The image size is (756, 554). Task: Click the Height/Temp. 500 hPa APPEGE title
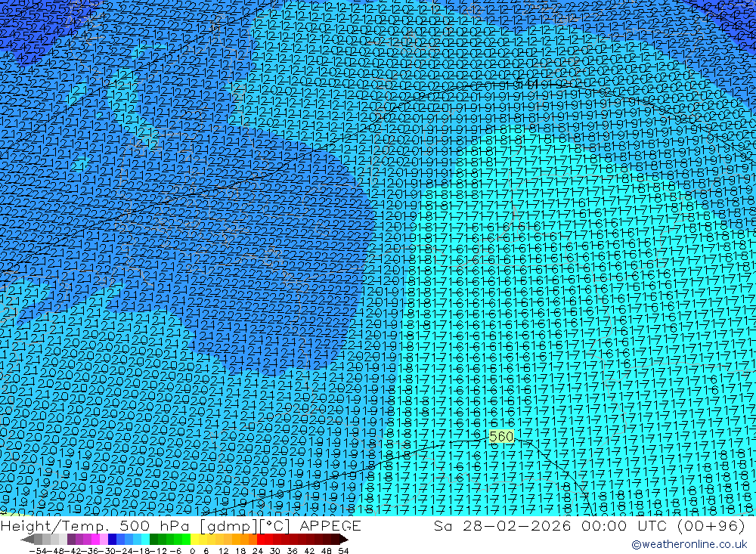[181, 525]
